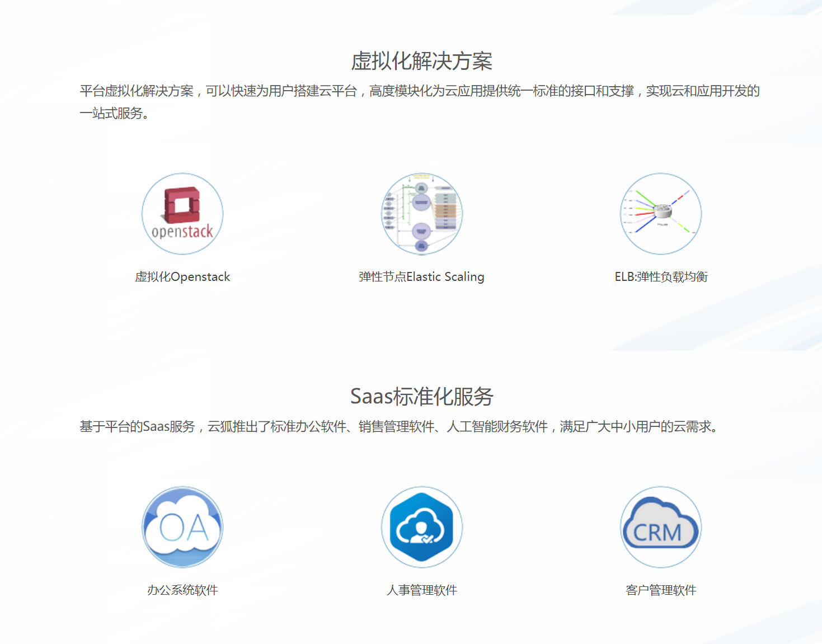Select the CRM cloud icon
Image resolution: width=822 pixels, height=644 pixels.
coord(661,527)
